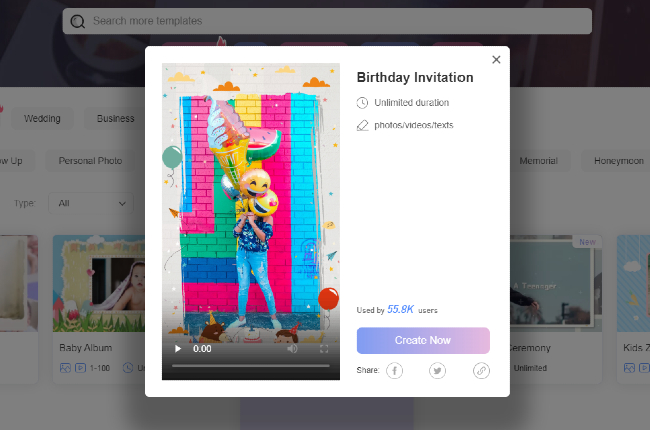
Task: Click the search magnifier icon
Action: tap(78, 21)
